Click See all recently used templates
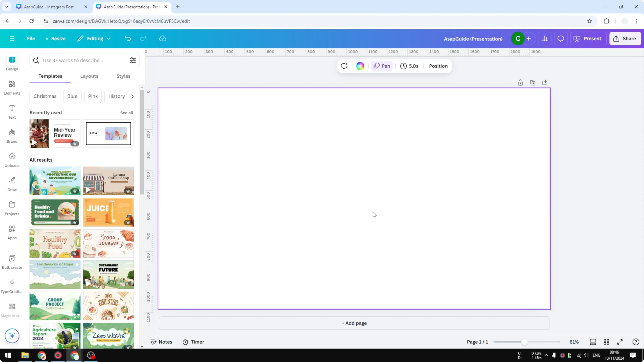 127,113
